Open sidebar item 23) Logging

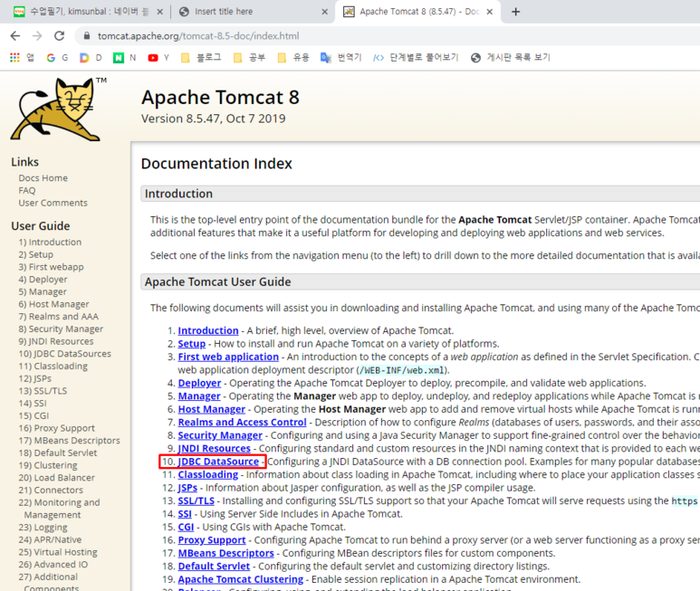pos(43,528)
